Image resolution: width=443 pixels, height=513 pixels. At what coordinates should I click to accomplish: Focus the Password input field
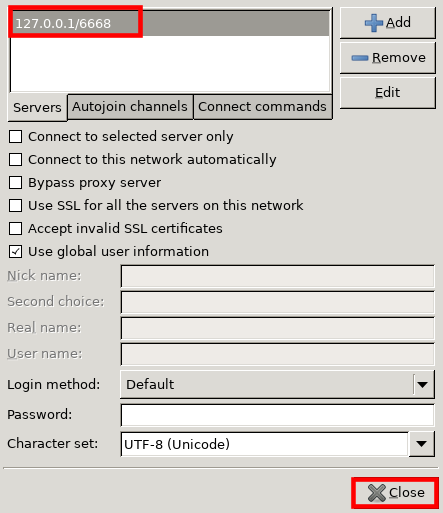278,415
